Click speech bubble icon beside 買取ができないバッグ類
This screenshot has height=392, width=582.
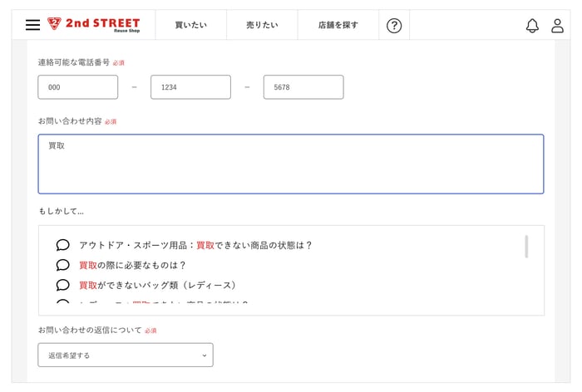point(62,285)
